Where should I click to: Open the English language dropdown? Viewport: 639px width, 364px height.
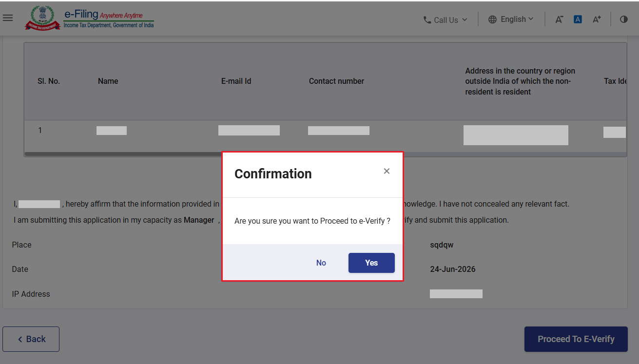pos(511,19)
